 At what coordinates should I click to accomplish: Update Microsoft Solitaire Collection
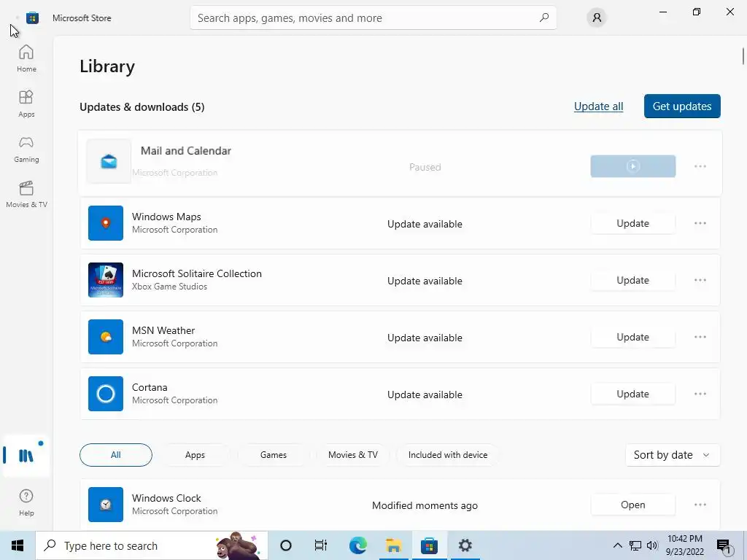[632, 280]
